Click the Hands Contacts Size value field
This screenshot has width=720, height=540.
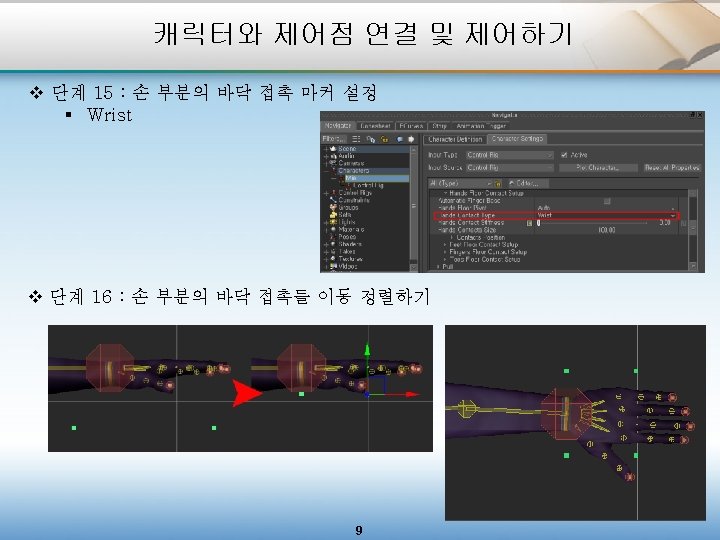tap(607, 230)
